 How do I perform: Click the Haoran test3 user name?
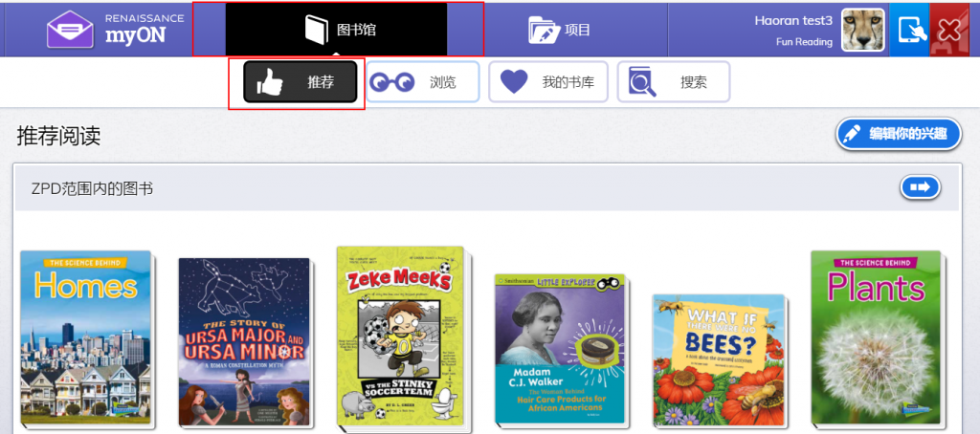(x=793, y=21)
